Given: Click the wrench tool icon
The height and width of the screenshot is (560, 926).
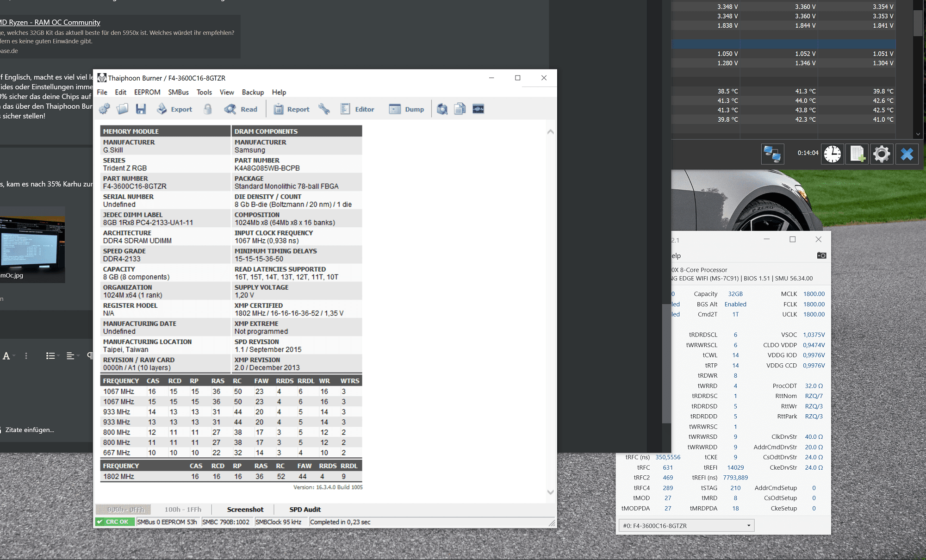Looking at the screenshot, I should (324, 109).
